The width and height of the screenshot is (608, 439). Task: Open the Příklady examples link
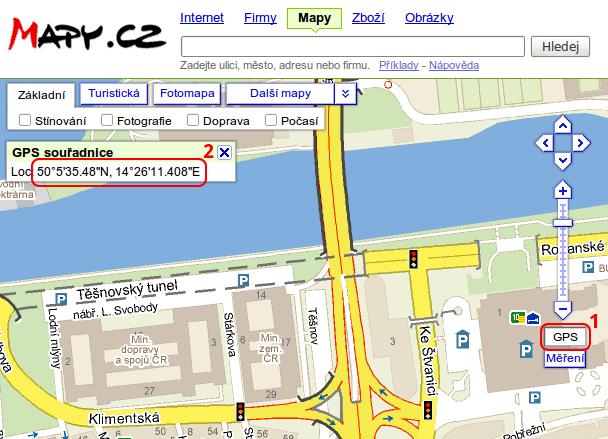pos(399,65)
